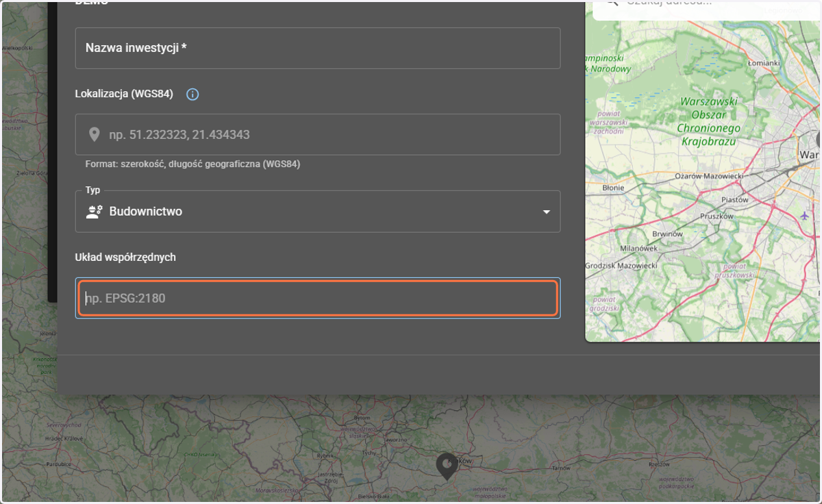Image resolution: width=822 pixels, height=504 pixels.
Task: Focus the Układ współrzędnych EPSG input
Action: (318, 298)
